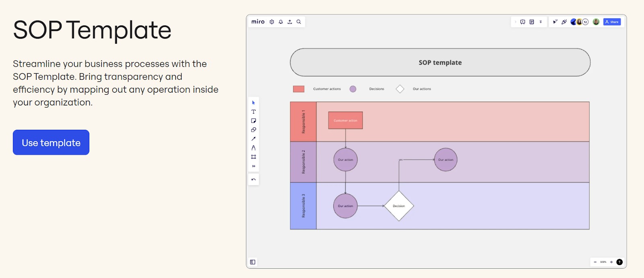Viewport: 644px width, 278px height.
Task: Click the undo arrow
Action: point(254,179)
